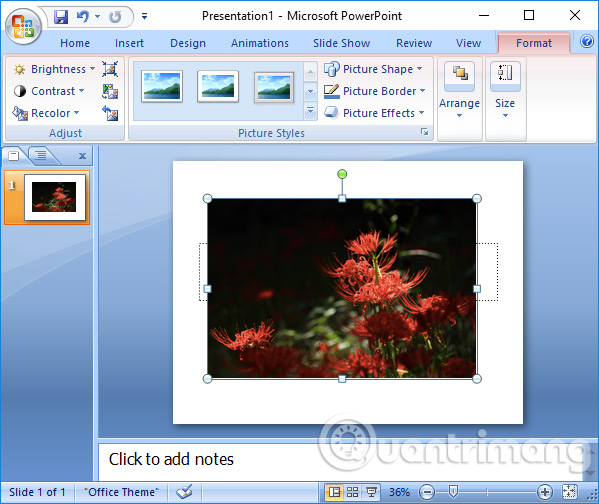
Task: Switch to Normal view button
Action: (x=334, y=492)
